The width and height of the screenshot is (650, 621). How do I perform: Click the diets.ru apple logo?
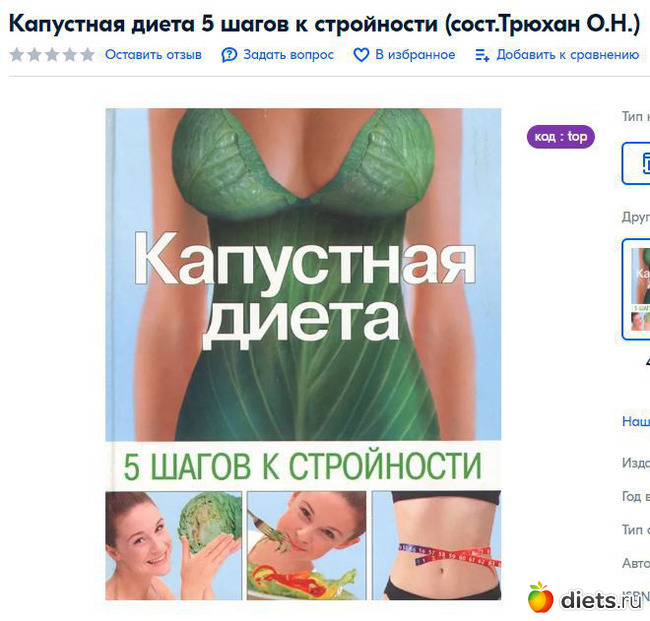541,597
